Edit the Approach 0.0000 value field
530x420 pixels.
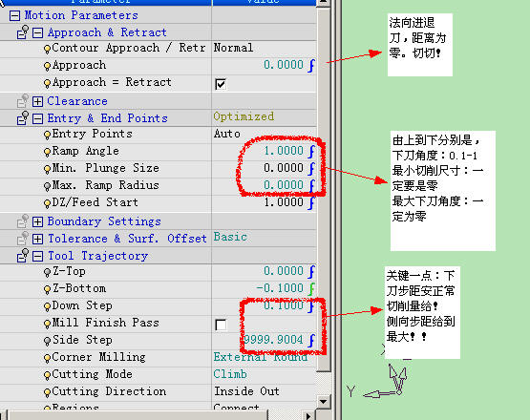tap(284, 65)
